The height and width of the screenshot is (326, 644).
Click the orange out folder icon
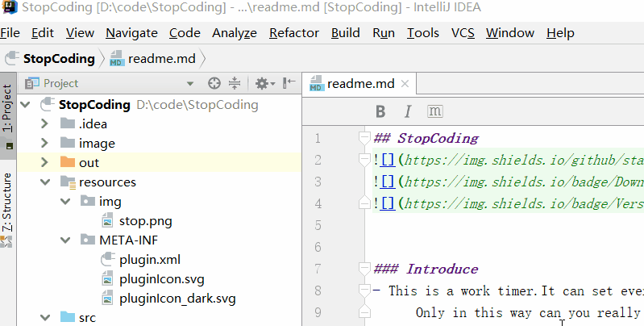coord(68,161)
